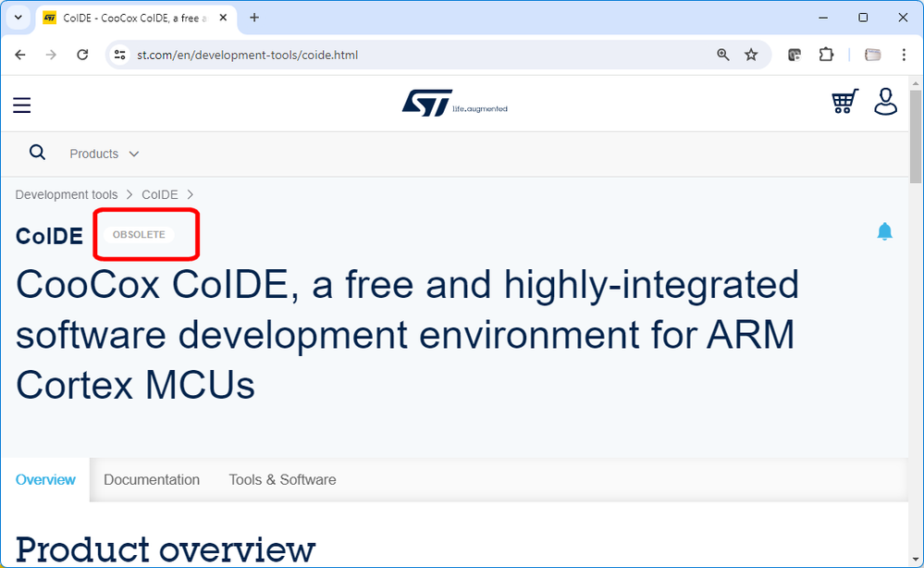Click the bold CoIDE product name
The image size is (924, 568).
50,236
